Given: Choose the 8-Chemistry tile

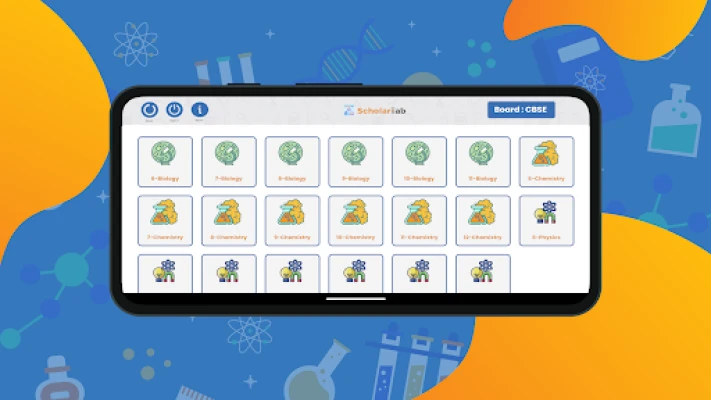Looking at the screenshot, I should (x=229, y=220).
